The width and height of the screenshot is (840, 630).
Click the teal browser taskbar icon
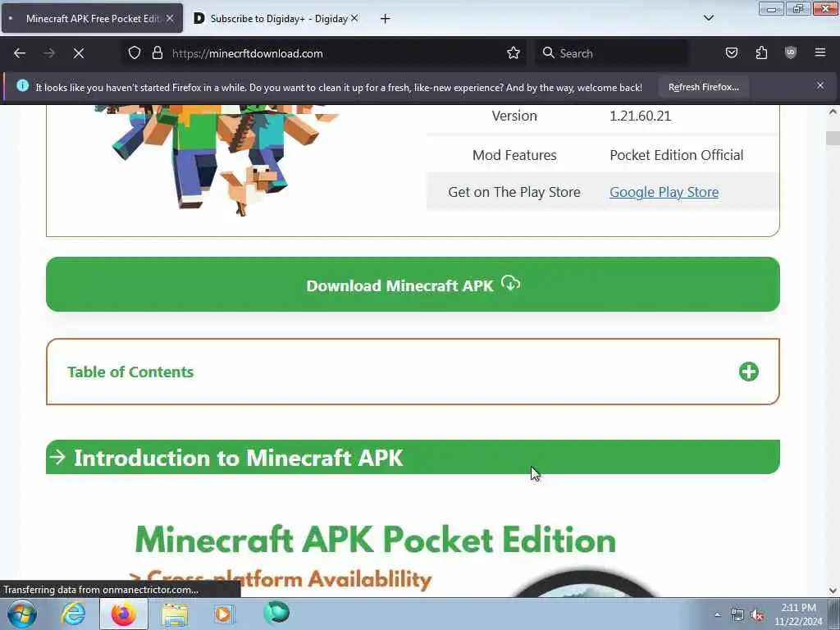[x=276, y=613]
